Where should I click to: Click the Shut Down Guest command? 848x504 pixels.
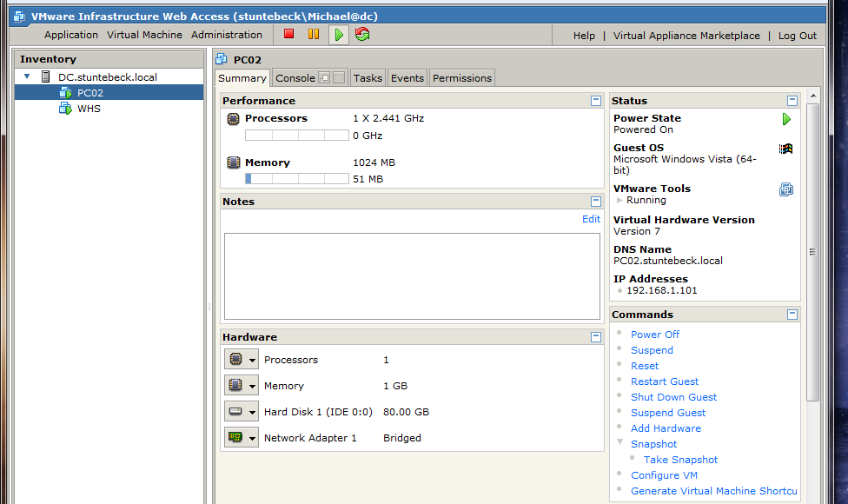pos(673,397)
